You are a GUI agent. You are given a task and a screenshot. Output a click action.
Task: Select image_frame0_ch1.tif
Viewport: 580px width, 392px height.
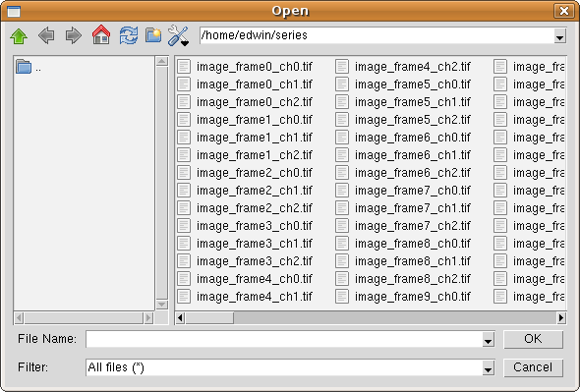coord(255,84)
